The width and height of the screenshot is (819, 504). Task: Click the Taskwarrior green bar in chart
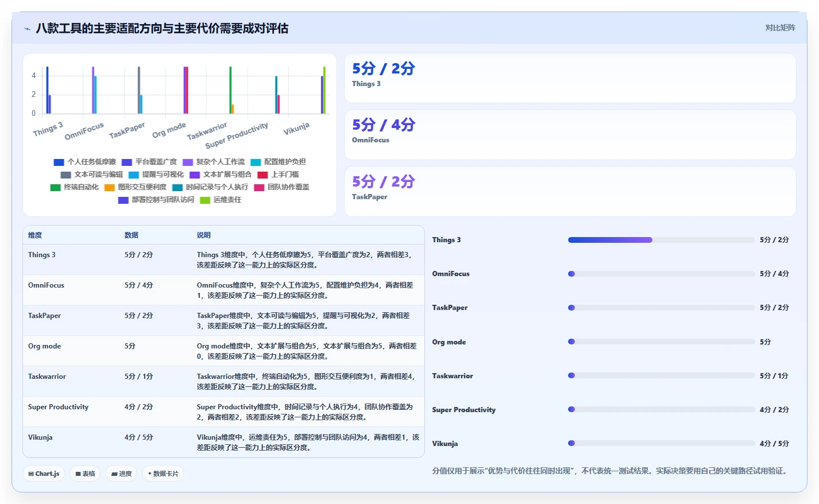(x=230, y=90)
